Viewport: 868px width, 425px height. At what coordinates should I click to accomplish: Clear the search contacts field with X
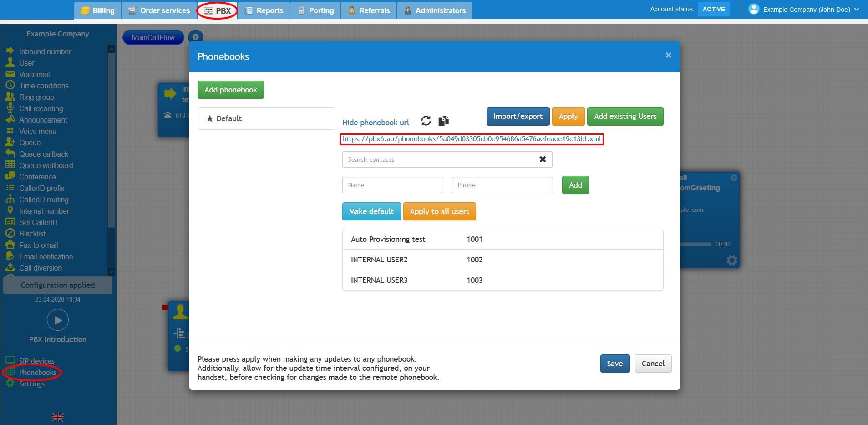click(x=543, y=159)
